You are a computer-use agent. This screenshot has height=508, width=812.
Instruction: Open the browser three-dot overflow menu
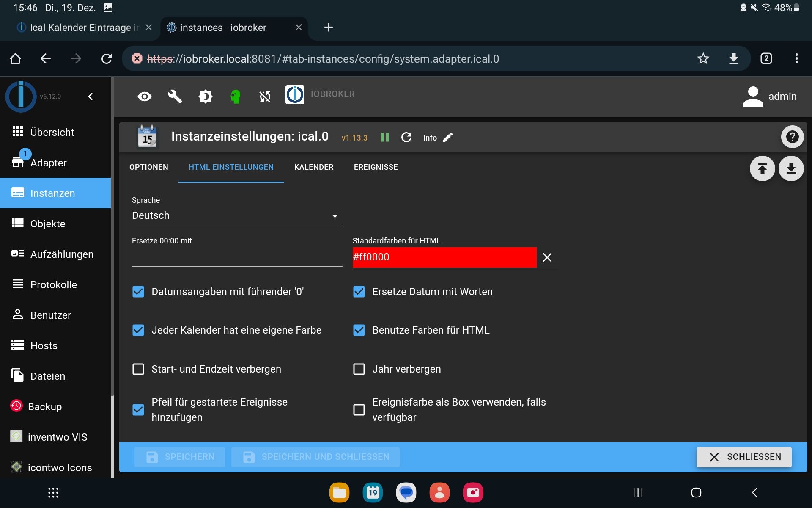pos(796,58)
